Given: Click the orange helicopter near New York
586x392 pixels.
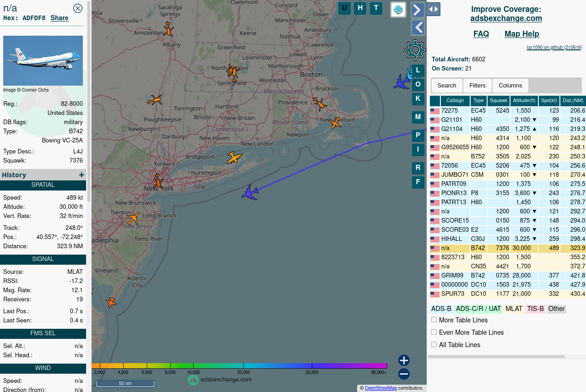Looking at the screenshot, I should [x=158, y=181].
